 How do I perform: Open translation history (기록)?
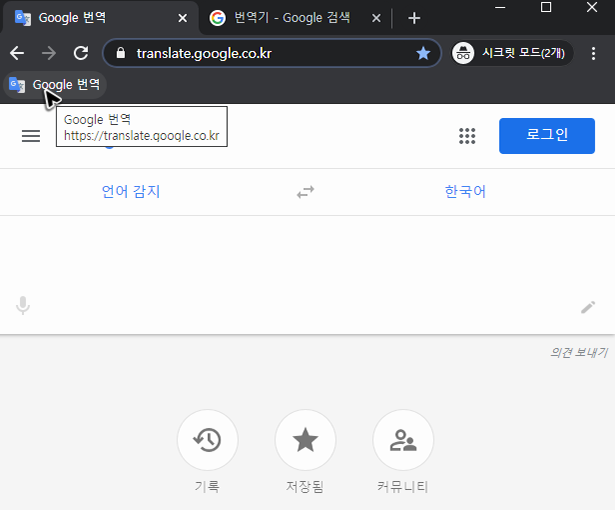pos(207,440)
